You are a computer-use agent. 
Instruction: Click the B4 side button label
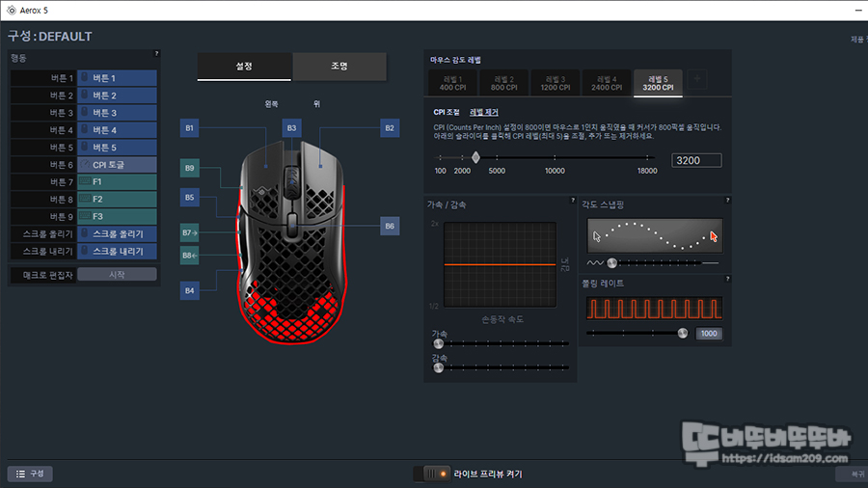[189, 290]
